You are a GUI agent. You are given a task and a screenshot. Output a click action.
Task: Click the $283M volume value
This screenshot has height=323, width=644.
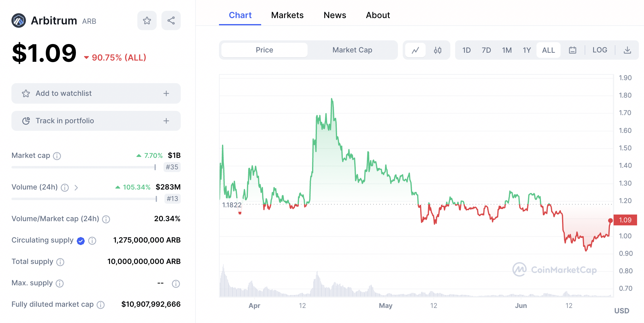[168, 187]
